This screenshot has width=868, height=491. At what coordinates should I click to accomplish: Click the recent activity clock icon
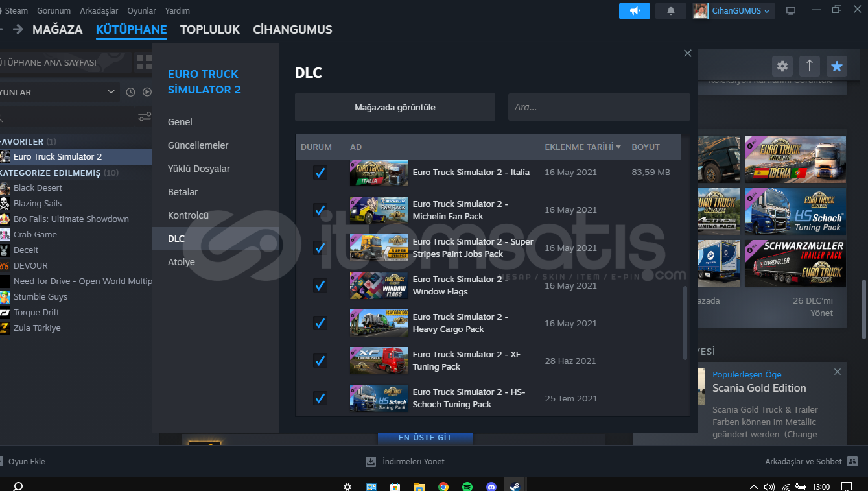point(130,92)
